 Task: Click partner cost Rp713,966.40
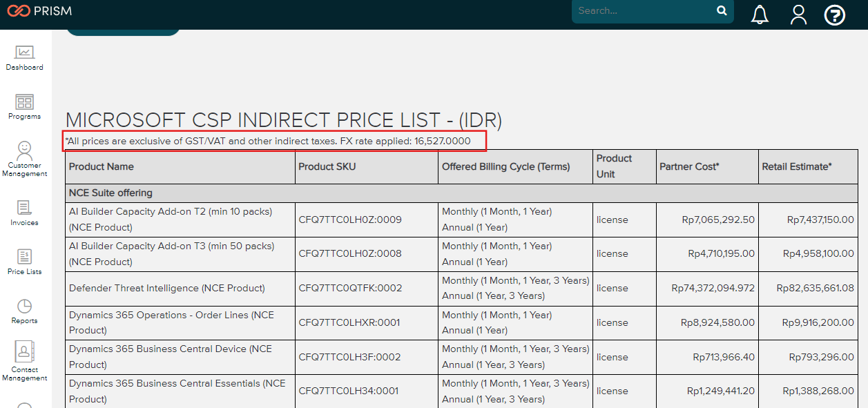pos(724,357)
